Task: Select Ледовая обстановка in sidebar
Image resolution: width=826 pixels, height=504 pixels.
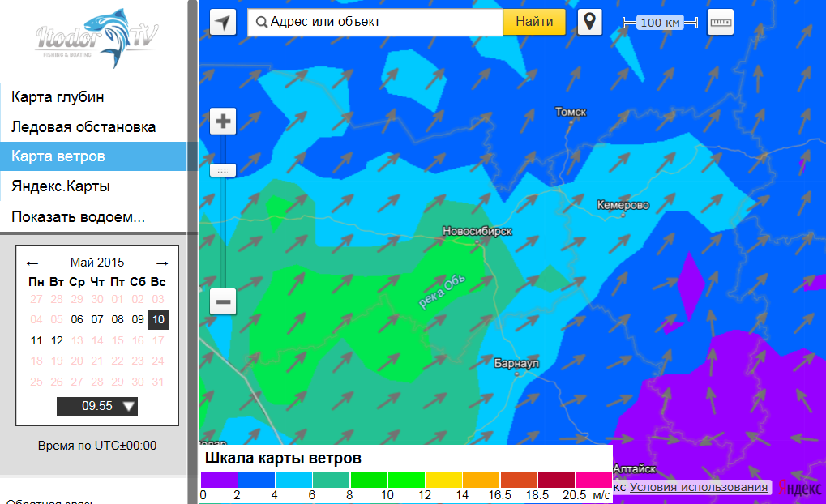Action: click(x=83, y=127)
